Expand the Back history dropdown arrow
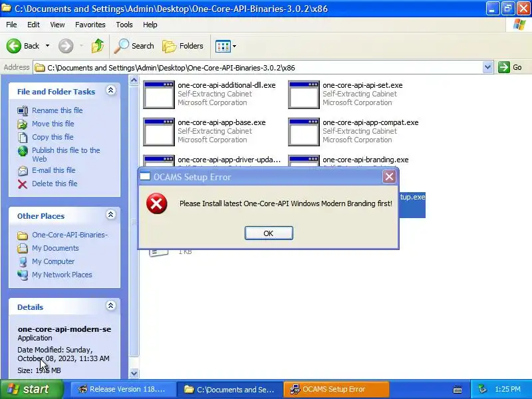Image resolution: width=532 pixels, height=399 pixels. click(47, 46)
